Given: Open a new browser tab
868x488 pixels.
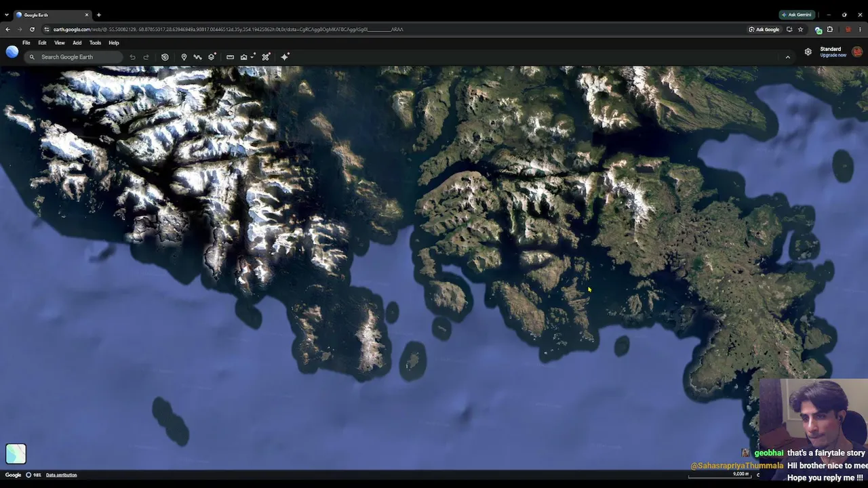Looking at the screenshot, I should 99,14.
